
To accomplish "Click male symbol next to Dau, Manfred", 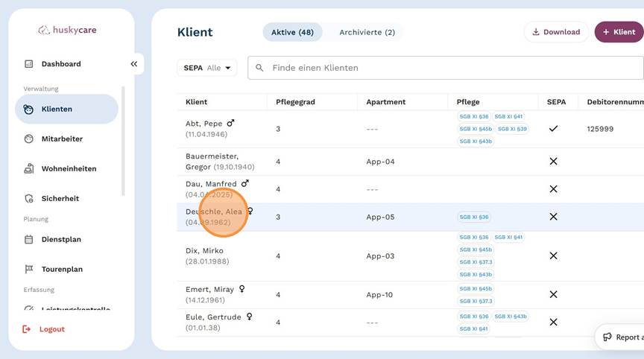I will click(244, 183).
